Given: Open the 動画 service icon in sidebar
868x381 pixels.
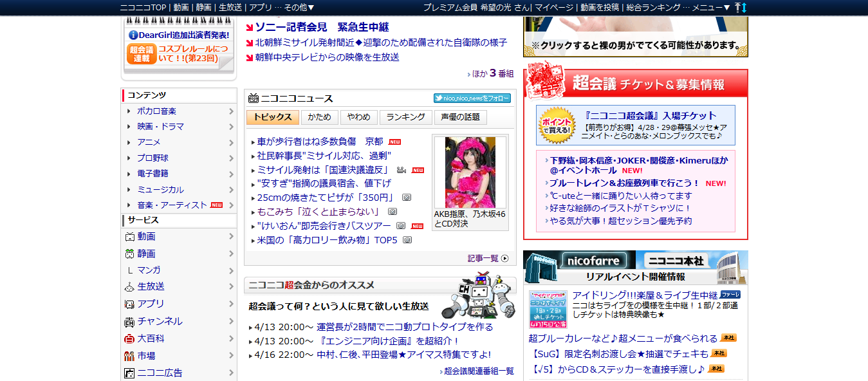Looking at the screenshot, I should 129,237.
